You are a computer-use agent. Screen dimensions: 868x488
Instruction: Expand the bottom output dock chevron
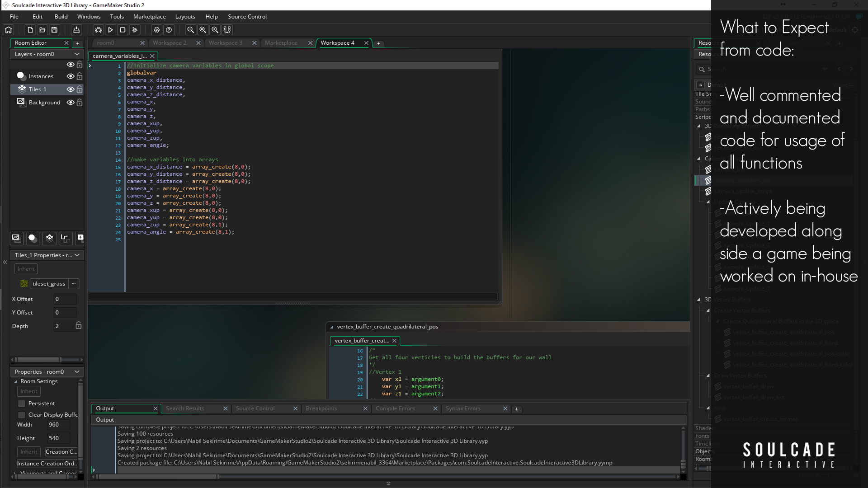click(x=388, y=483)
